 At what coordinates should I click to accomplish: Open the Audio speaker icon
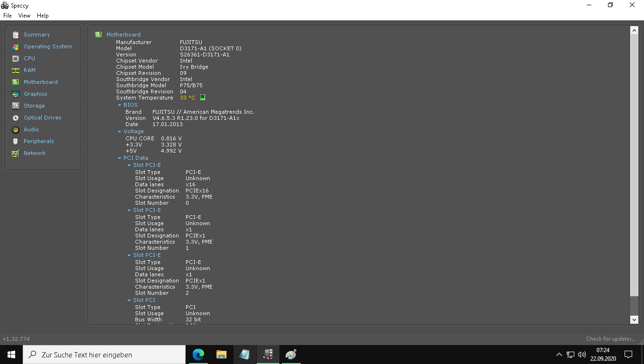16,129
